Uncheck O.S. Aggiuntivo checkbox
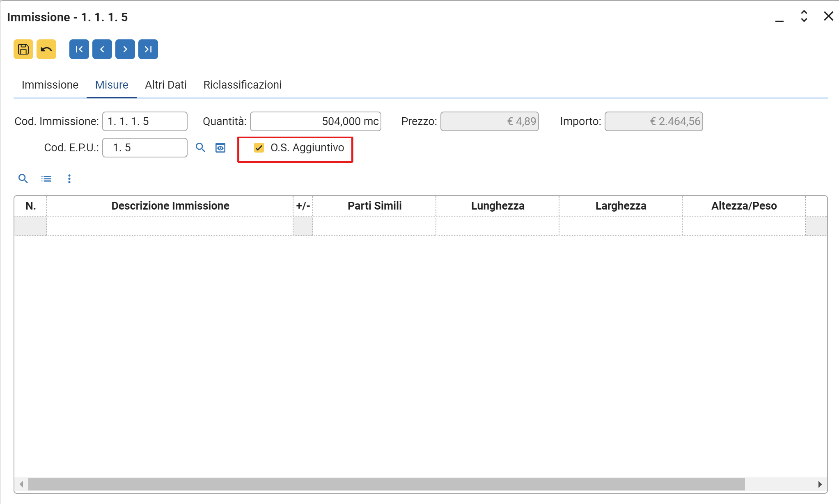 [x=259, y=148]
